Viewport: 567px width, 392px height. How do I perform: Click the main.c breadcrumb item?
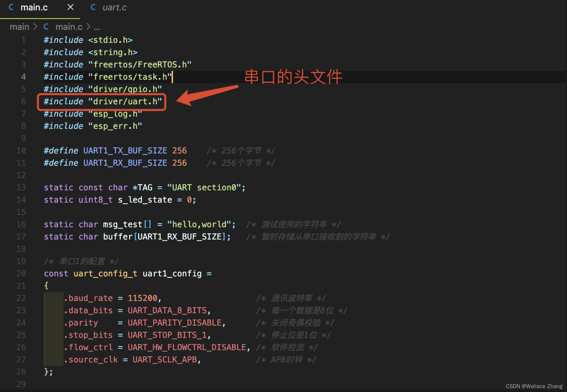tap(69, 27)
